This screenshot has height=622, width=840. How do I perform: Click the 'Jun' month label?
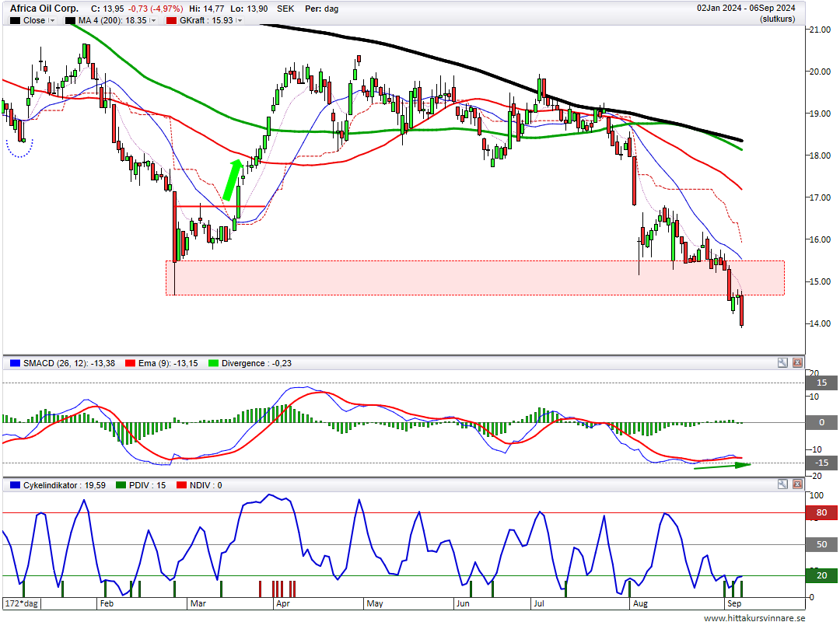pos(463,603)
